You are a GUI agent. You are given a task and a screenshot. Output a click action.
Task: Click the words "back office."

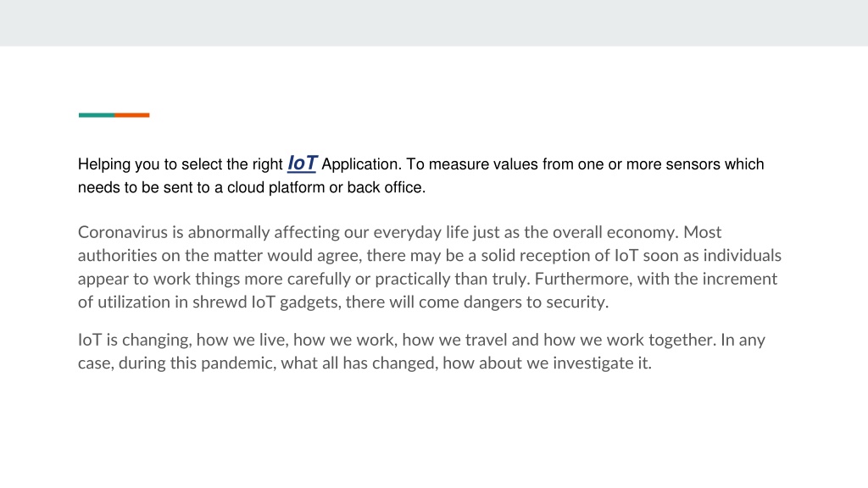(387, 187)
